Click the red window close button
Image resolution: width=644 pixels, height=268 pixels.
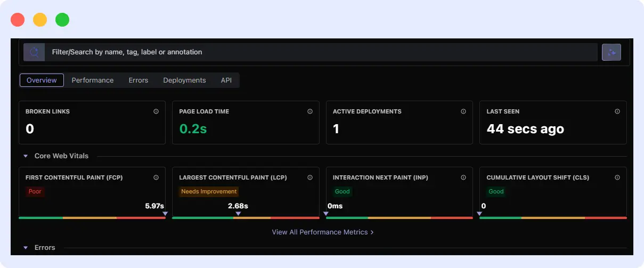tap(18, 20)
